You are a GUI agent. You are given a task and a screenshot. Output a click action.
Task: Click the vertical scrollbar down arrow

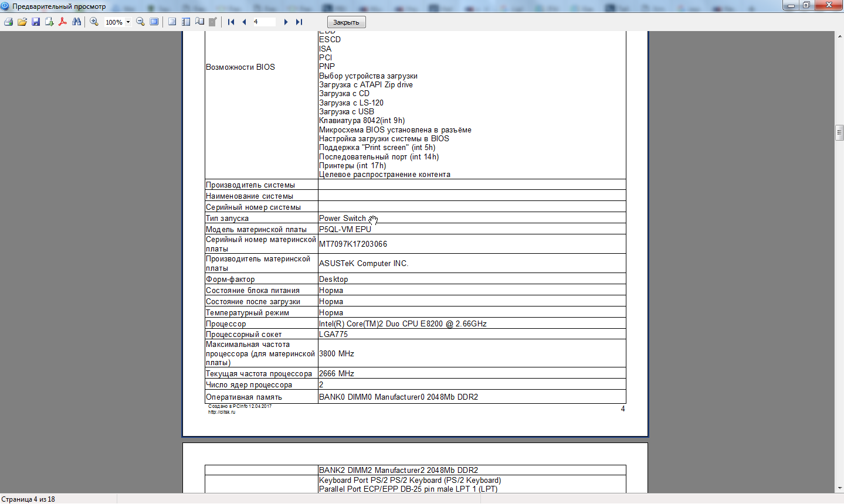point(839,488)
